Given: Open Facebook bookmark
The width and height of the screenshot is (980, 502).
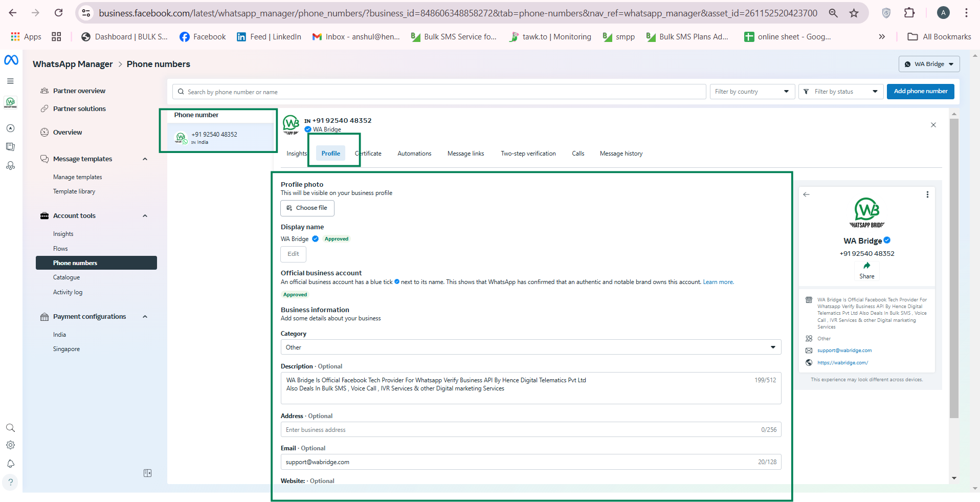Looking at the screenshot, I should (203, 37).
